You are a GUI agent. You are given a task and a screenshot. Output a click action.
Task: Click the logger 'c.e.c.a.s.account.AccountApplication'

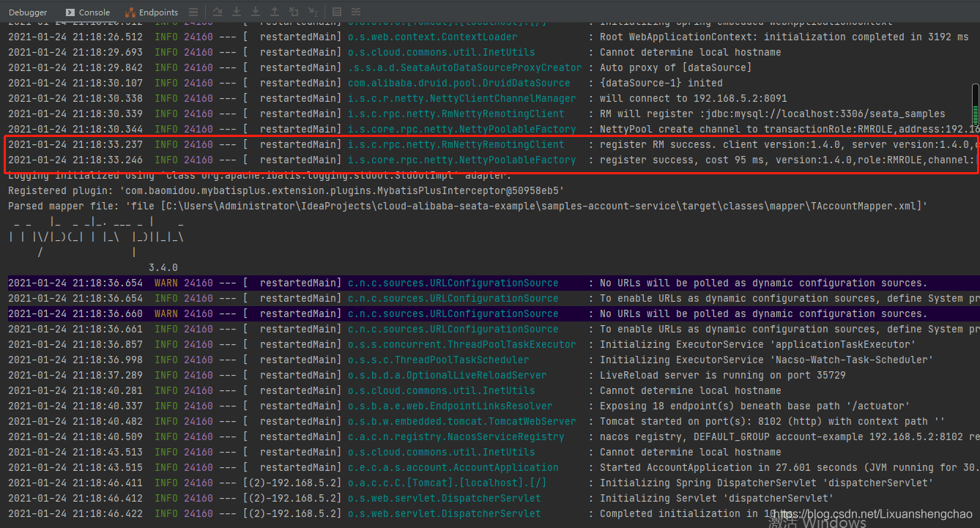453,467
